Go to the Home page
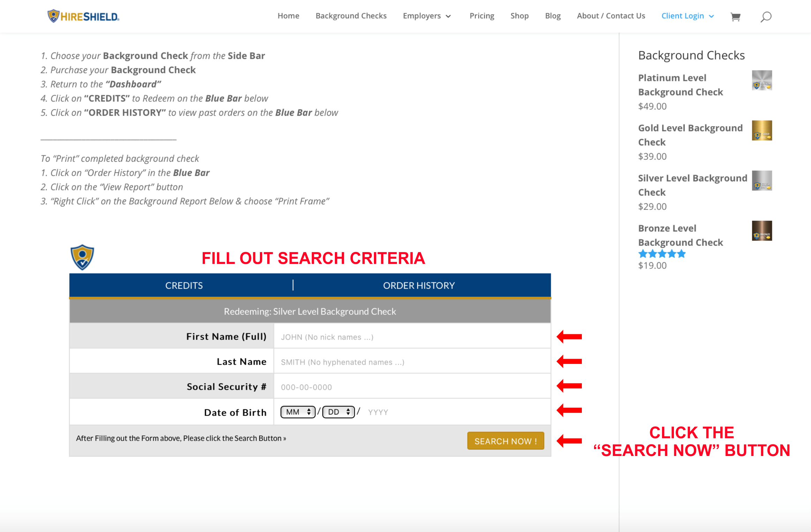Image resolution: width=811 pixels, height=532 pixels. click(x=288, y=16)
